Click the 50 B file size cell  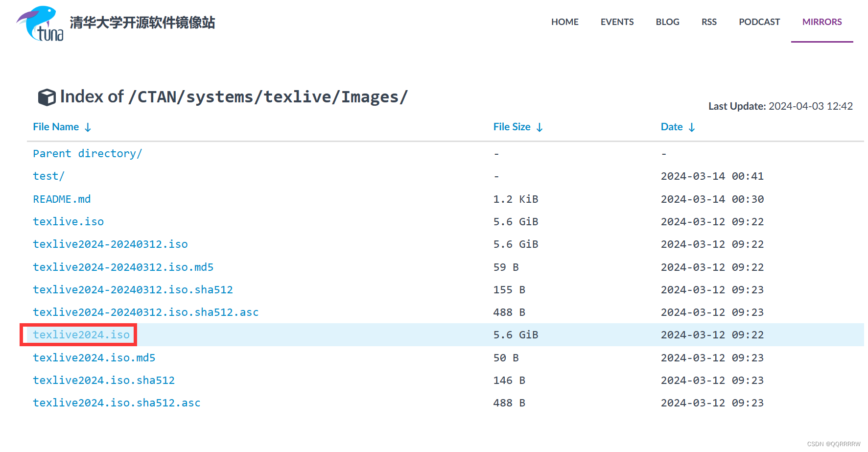(506, 358)
